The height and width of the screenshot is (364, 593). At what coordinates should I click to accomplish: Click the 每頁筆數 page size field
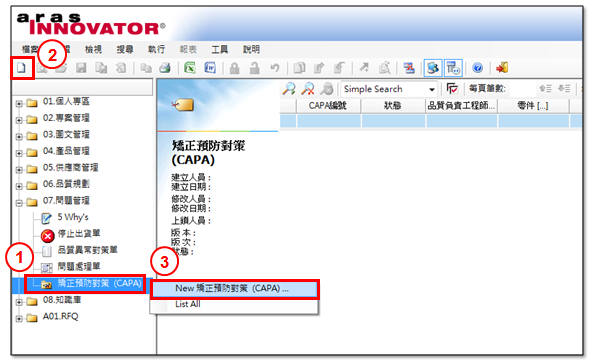522,89
